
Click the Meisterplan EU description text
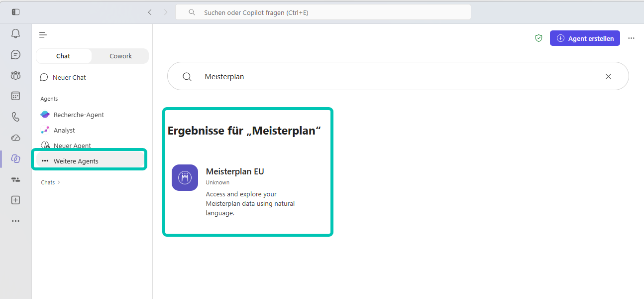click(x=250, y=203)
